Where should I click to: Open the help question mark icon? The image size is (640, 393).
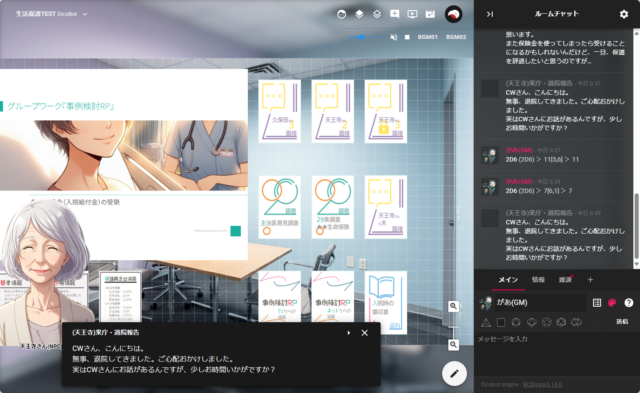click(629, 302)
